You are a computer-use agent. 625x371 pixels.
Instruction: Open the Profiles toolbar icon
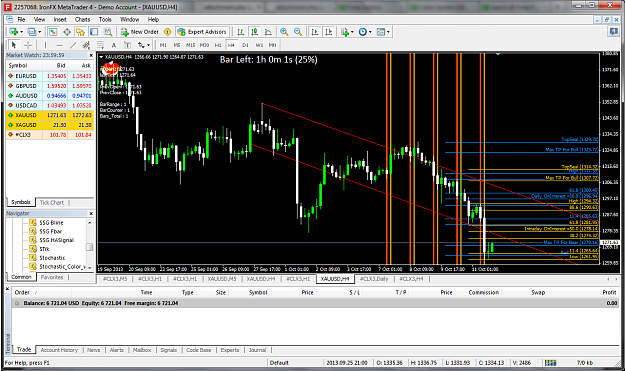(x=31, y=32)
